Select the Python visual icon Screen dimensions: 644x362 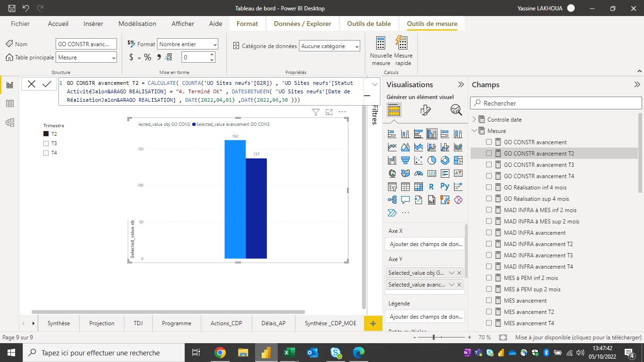pos(445,187)
